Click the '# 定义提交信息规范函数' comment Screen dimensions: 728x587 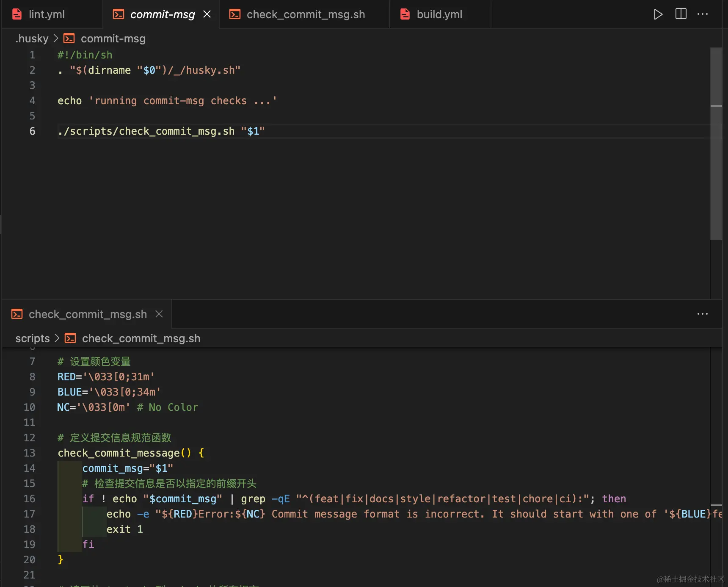pyautogui.click(x=114, y=438)
